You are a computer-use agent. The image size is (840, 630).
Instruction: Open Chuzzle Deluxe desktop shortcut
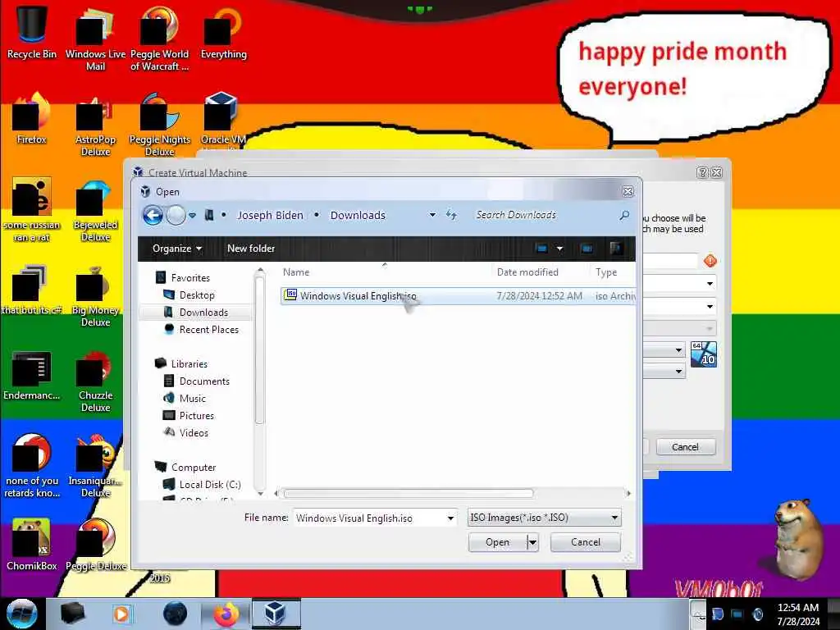95,381
